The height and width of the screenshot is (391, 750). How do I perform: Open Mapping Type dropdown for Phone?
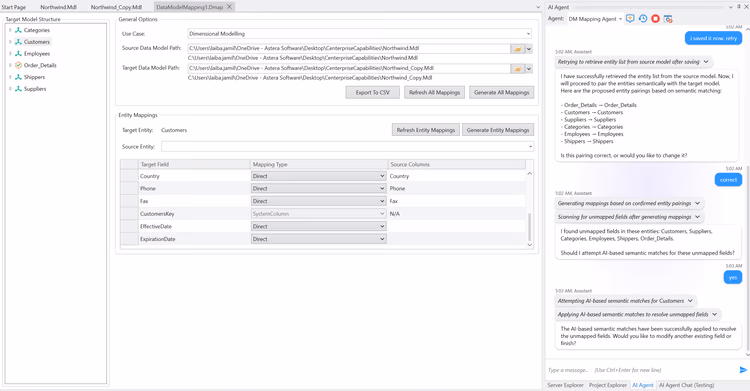point(382,189)
